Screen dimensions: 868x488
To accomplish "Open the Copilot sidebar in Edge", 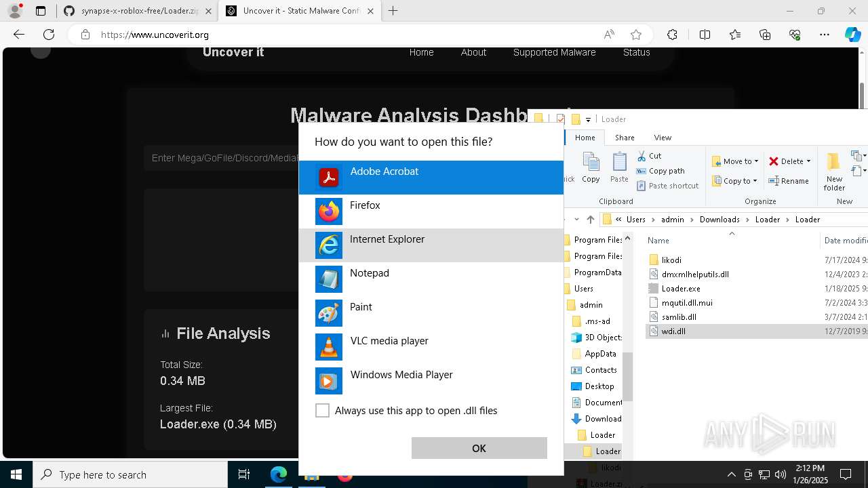I will pos(852,35).
